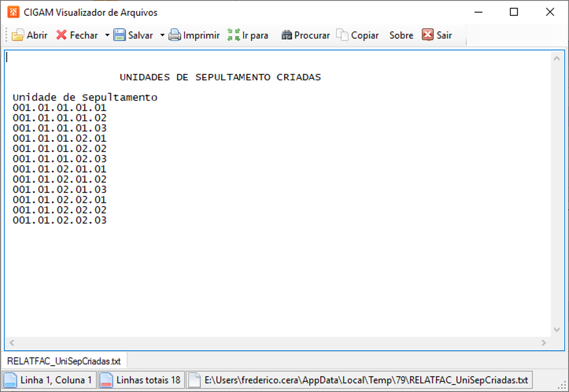
Task: Click the Linhas totais 18 status text
Action: pos(149,380)
